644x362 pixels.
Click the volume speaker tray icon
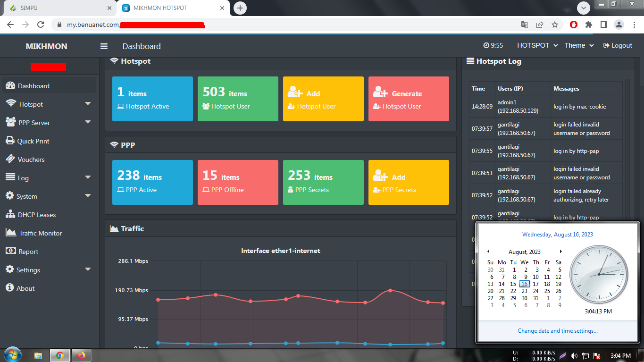tap(574, 356)
